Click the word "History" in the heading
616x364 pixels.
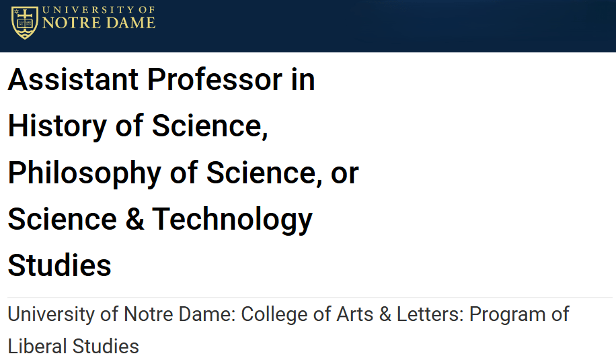(59, 126)
